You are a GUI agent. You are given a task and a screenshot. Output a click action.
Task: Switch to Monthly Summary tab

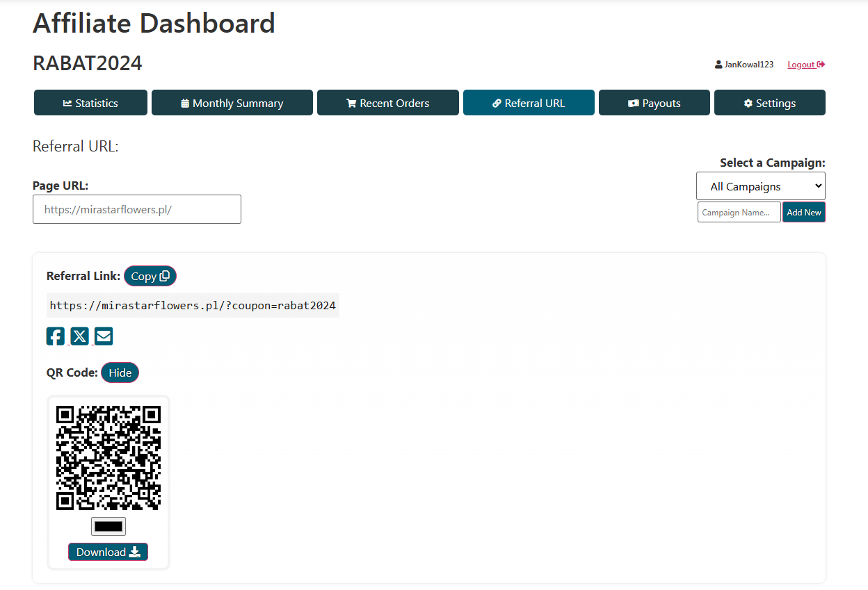point(232,103)
